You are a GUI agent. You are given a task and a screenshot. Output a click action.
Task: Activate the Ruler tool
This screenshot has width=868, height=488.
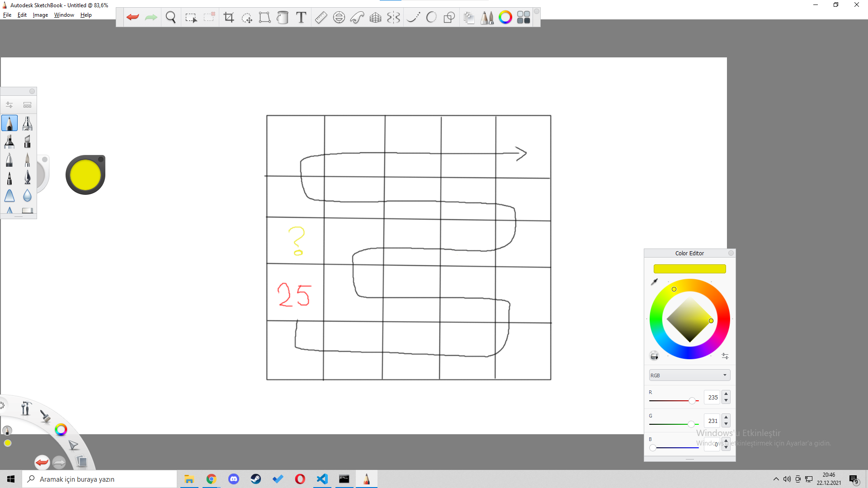click(321, 18)
